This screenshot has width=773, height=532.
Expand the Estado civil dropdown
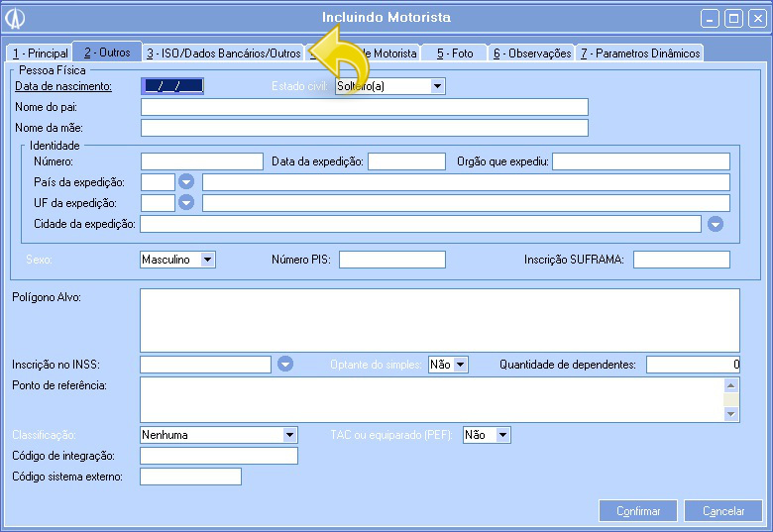(437, 86)
